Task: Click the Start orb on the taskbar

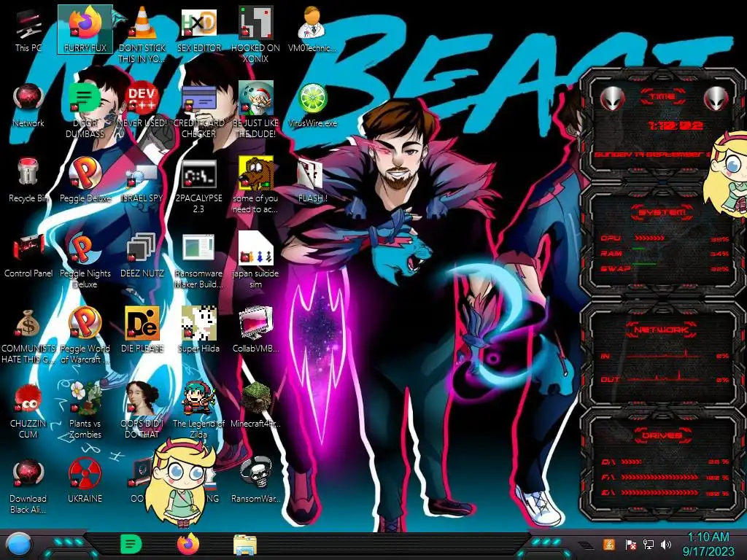Action: pos(19,545)
